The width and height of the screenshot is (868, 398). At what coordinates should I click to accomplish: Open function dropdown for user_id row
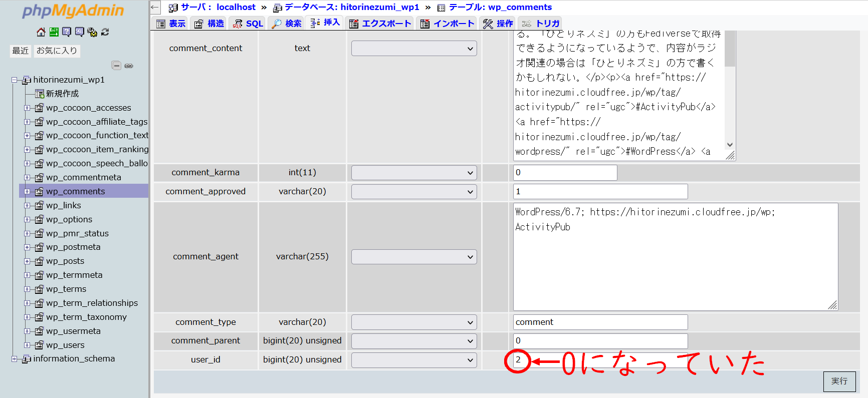coord(413,360)
